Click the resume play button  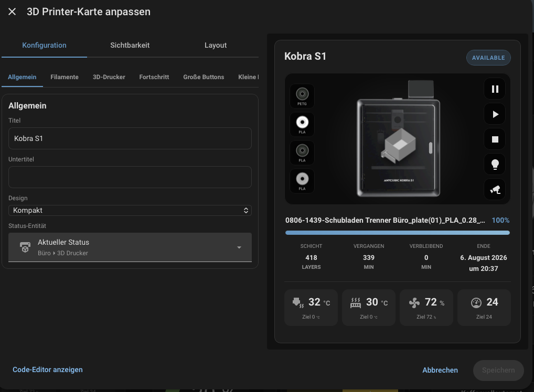(x=495, y=114)
